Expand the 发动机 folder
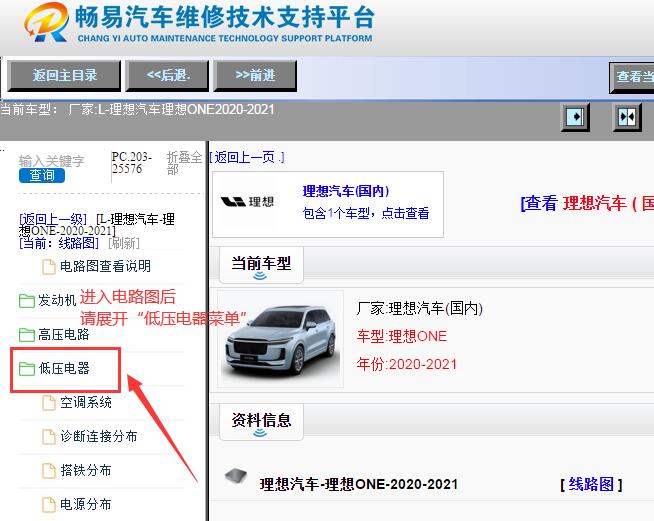 pos(57,300)
